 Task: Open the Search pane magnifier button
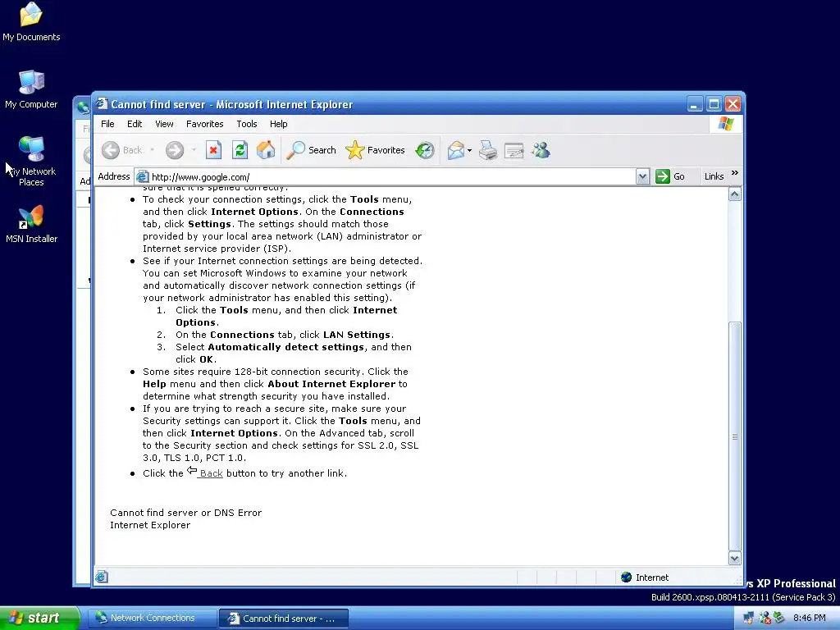pos(311,151)
